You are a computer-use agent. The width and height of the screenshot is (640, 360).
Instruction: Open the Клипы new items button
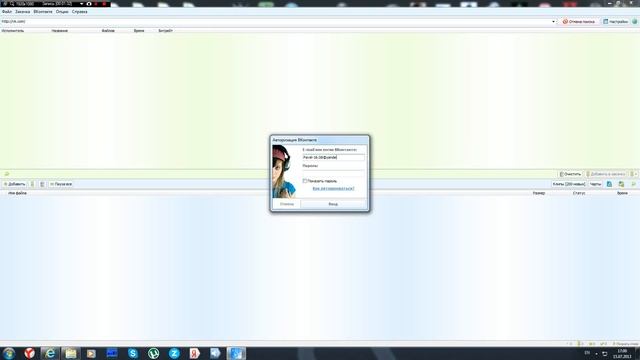pos(569,184)
